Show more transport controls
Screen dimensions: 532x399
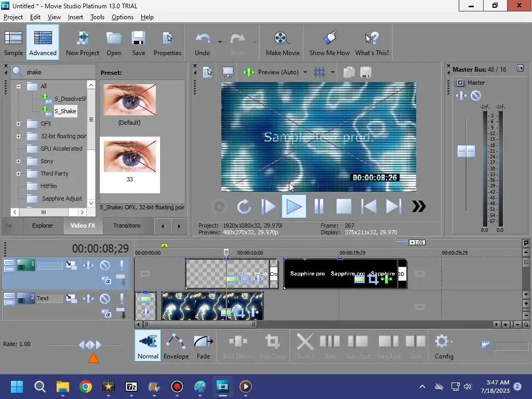point(419,206)
